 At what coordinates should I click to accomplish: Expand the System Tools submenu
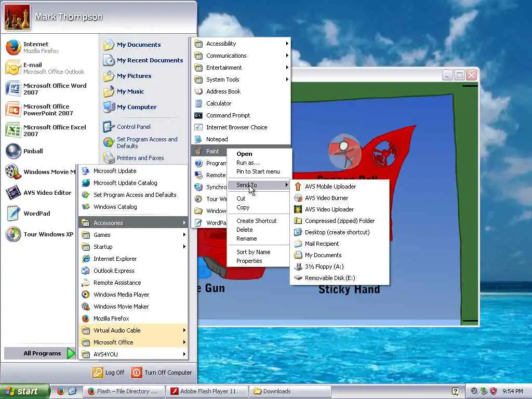[241, 79]
